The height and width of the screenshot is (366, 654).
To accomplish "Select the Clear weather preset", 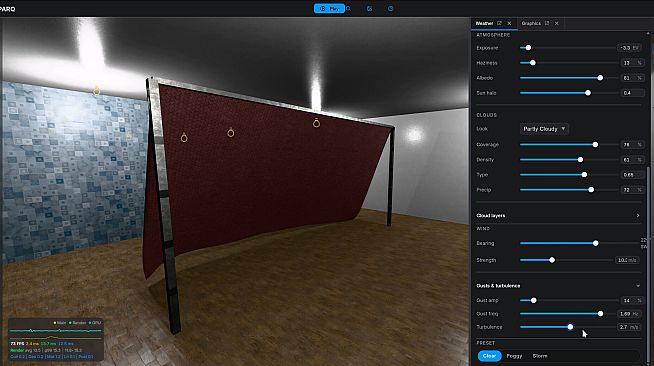I will 489,356.
